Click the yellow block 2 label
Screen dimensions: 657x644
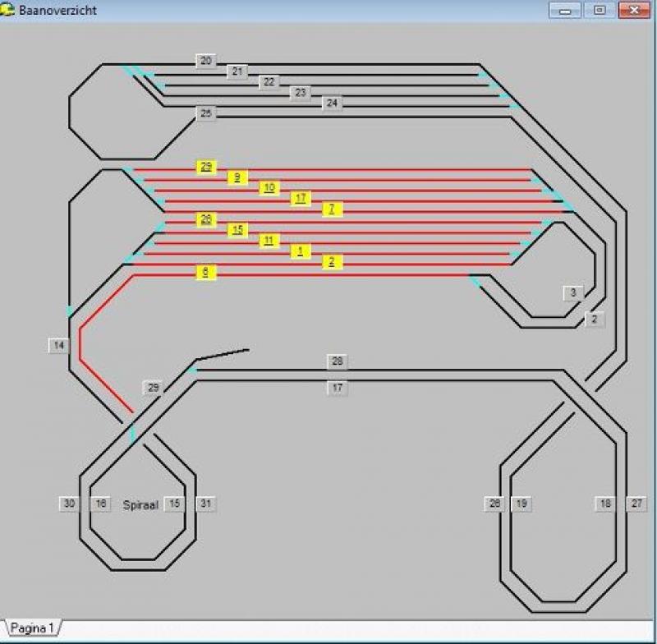333,262
